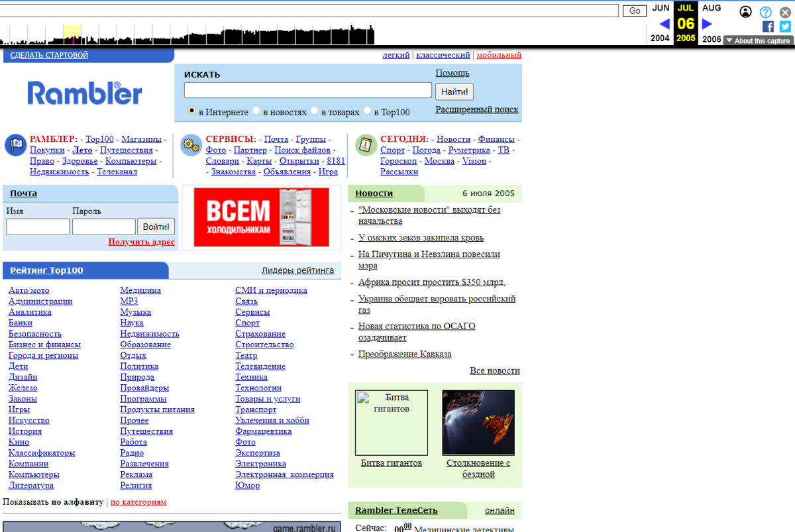795x532 pixels.
Task: Click the Rambler search text field
Action: pos(308,90)
